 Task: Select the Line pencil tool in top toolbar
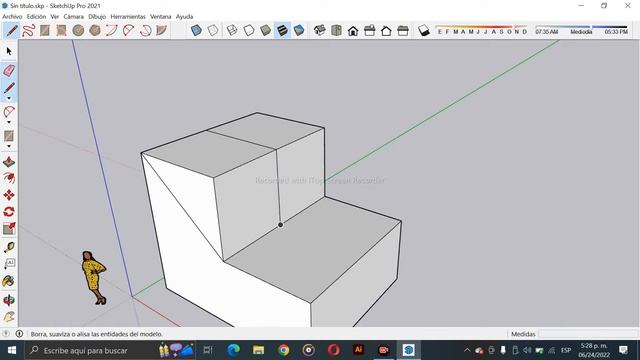(x=12, y=31)
